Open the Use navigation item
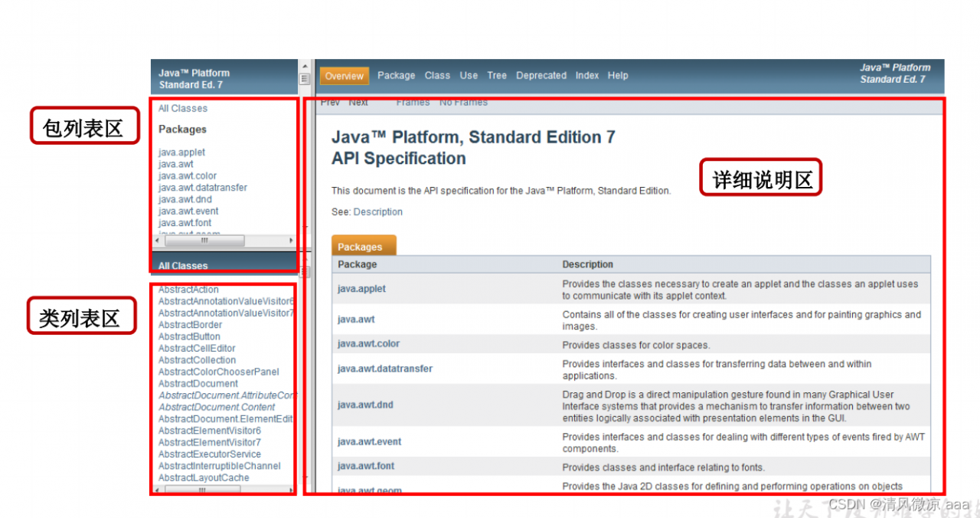Viewport: 980px width, 518px height. pyautogui.click(x=469, y=76)
